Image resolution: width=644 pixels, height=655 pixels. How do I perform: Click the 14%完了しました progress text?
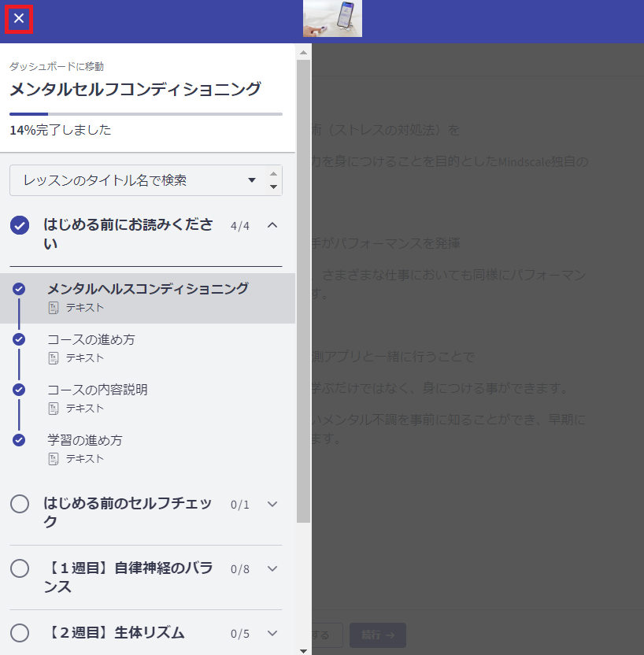pos(61,130)
